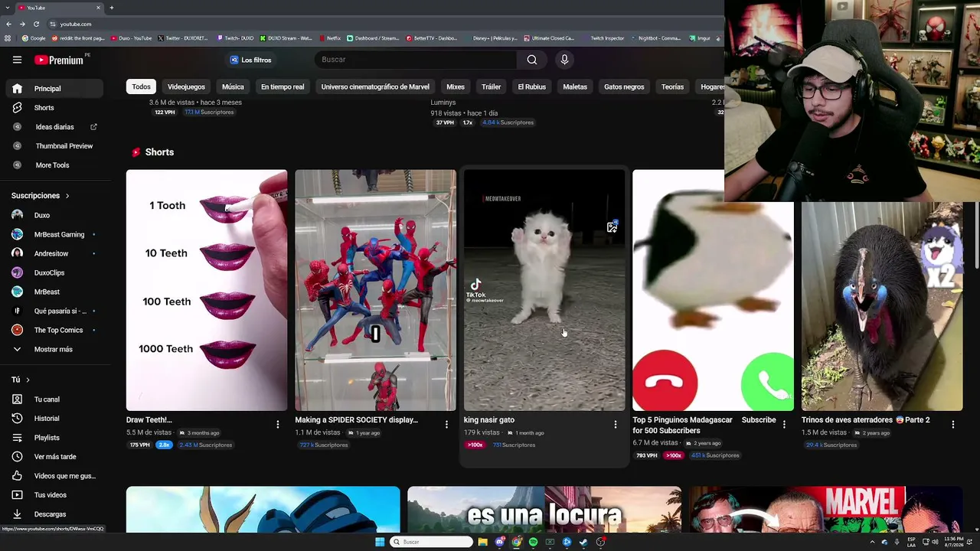Image resolution: width=980 pixels, height=551 pixels.
Task: Open options for king nasir gato
Action: coord(616,424)
